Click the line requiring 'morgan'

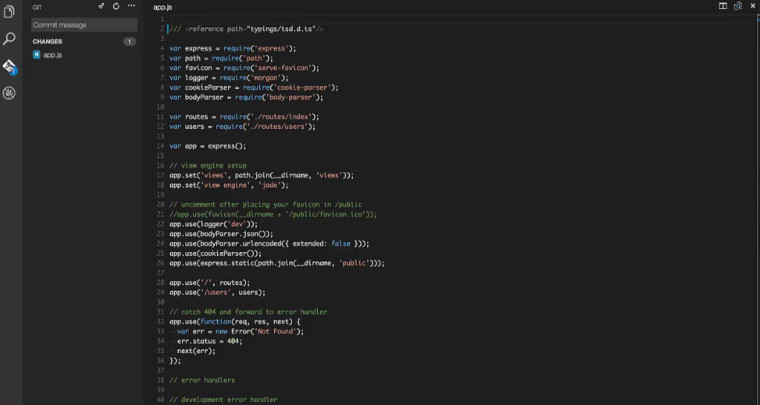tap(229, 78)
